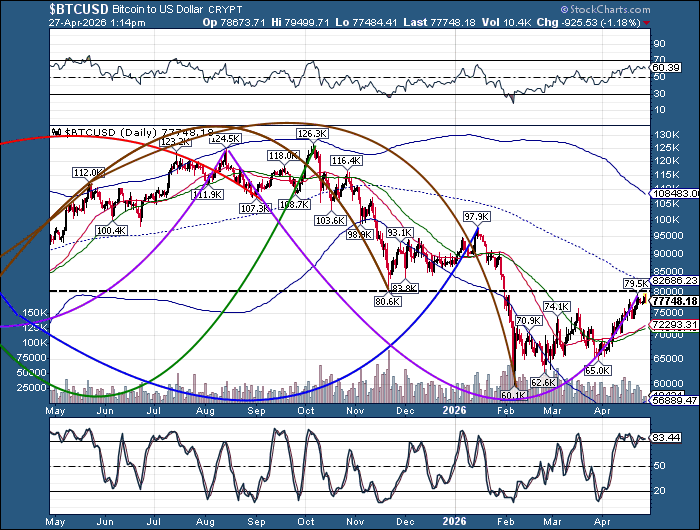Pick the 80.6K November low label
Viewport: 700px width, 530px height.
click(387, 300)
